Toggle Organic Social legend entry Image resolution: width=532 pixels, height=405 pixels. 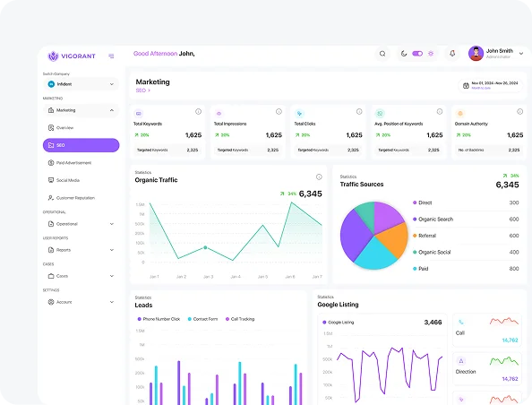[x=432, y=253]
